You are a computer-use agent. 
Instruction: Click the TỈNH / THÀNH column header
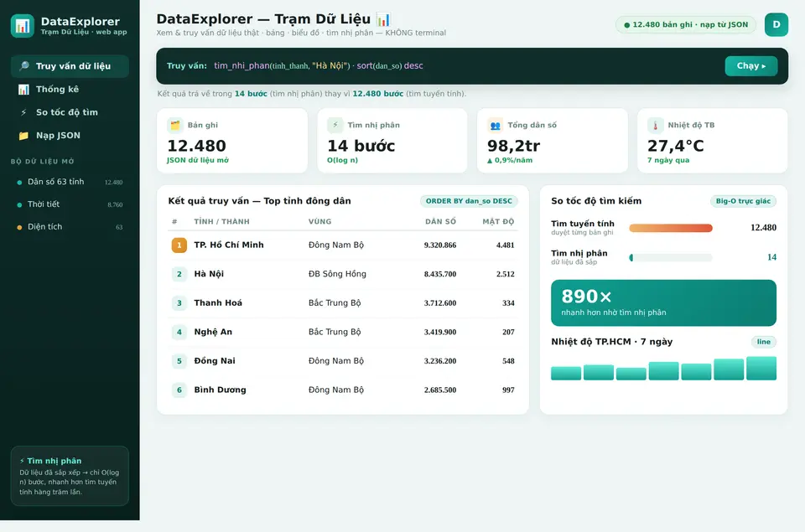pyautogui.click(x=221, y=222)
